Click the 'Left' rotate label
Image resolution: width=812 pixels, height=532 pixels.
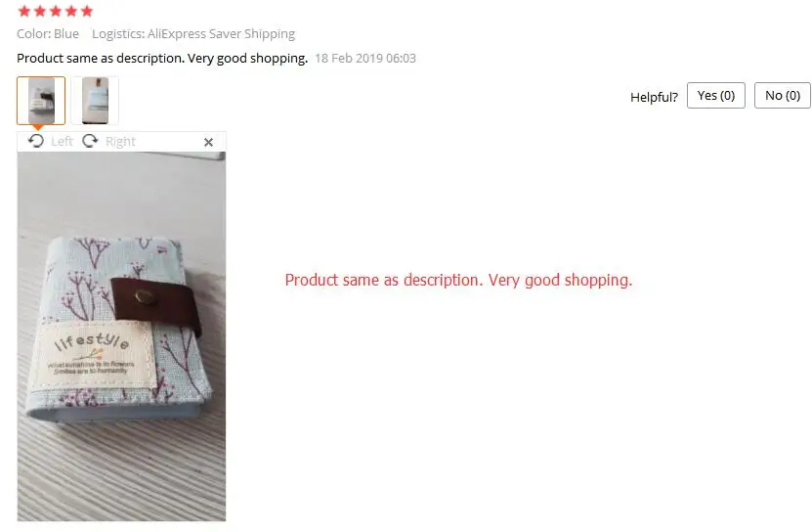click(x=63, y=142)
